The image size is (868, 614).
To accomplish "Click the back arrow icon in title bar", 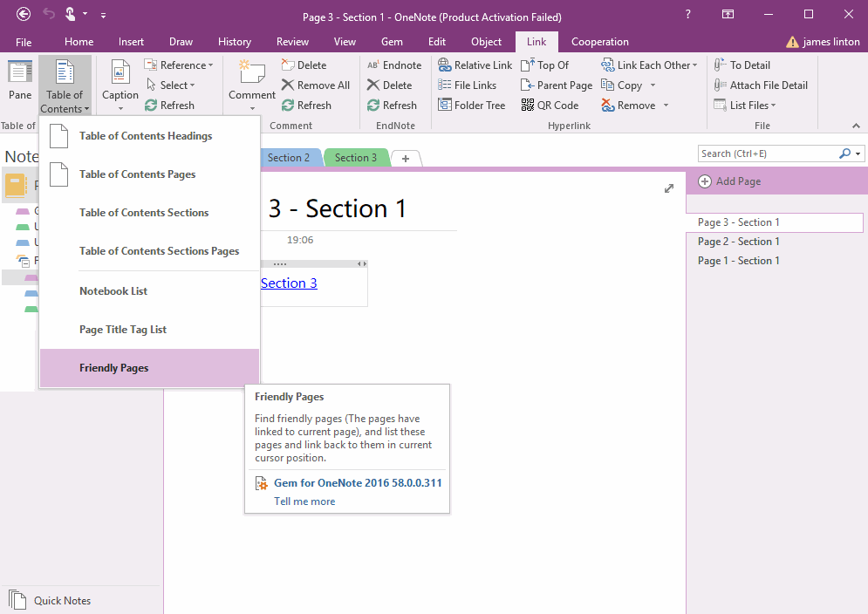I will coord(24,14).
